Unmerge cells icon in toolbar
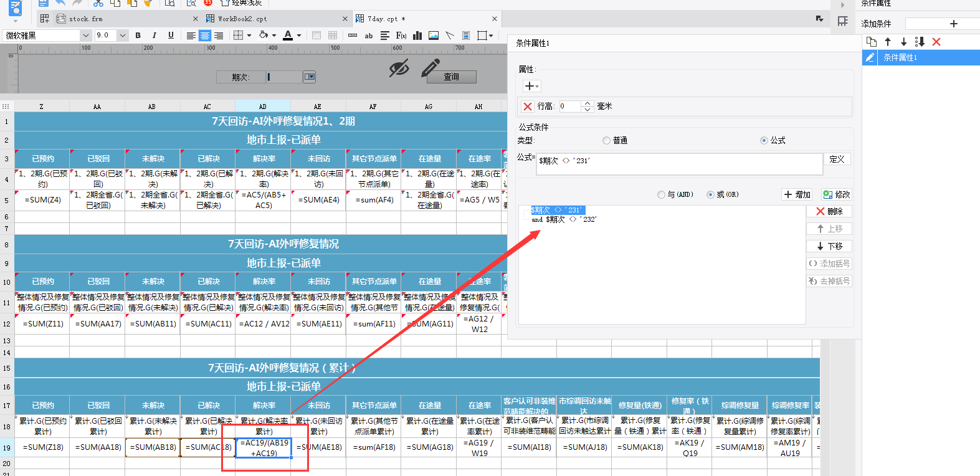Screen dimensions: 980x476 [333, 36]
